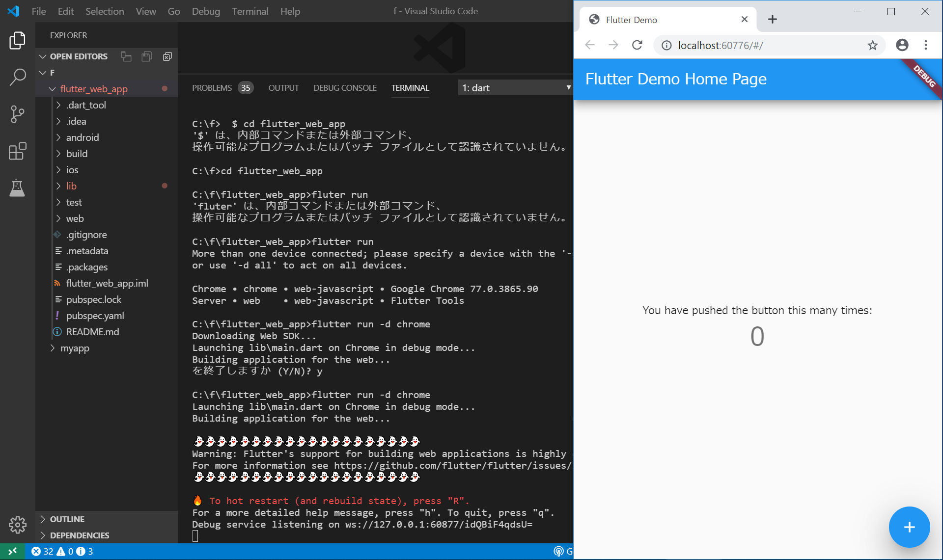Click the floating plus increment button
The height and width of the screenshot is (560, 943).
(x=909, y=527)
